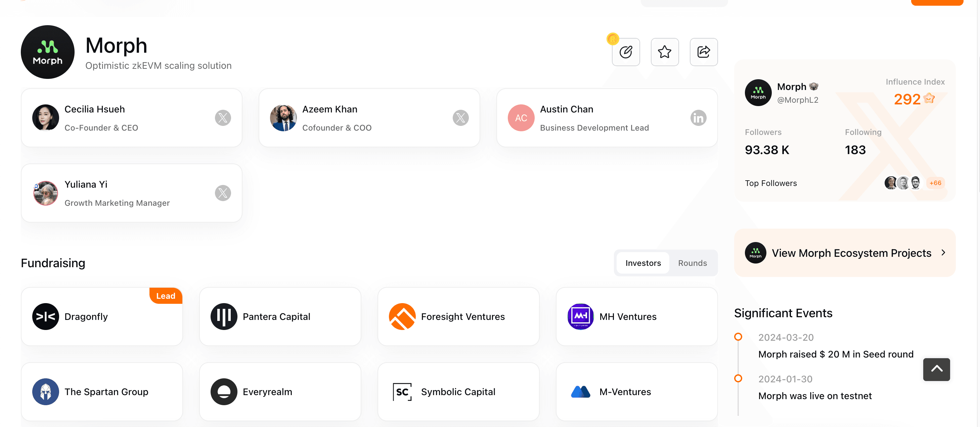Switch to the Investors tab
The image size is (980, 427).
(x=643, y=263)
